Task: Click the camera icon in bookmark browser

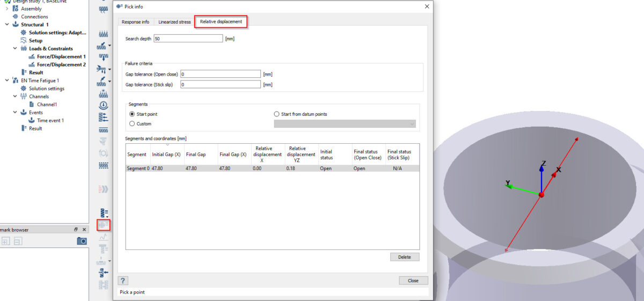Action: pyautogui.click(x=82, y=241)
